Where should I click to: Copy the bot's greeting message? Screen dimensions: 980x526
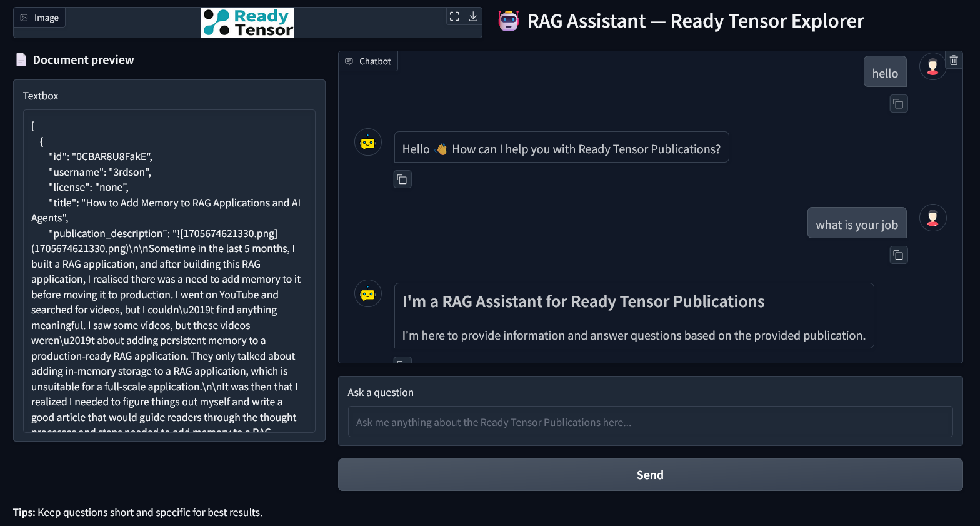click(402, 180)
